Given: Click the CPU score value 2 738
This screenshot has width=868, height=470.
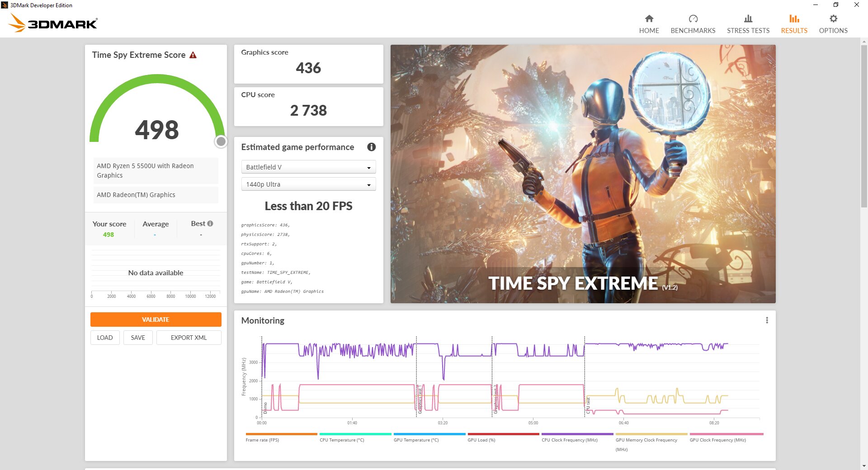Looking at the screenshot, I should (x=308, y=111).
